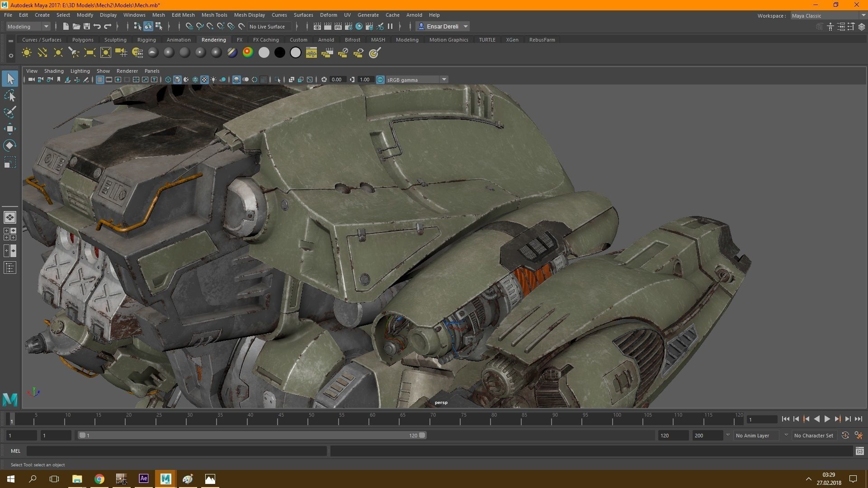Play the animation backwards
The image size is (868, 488).
816,419
